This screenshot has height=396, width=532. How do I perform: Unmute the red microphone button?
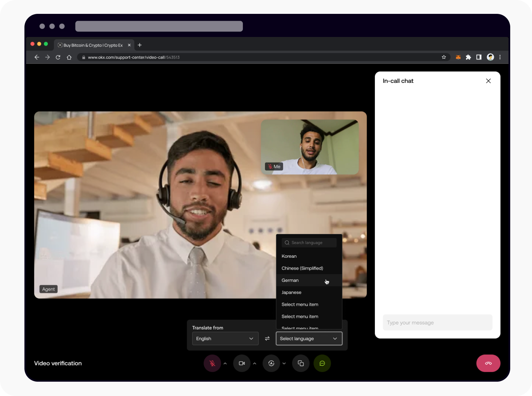coord(212,363)
